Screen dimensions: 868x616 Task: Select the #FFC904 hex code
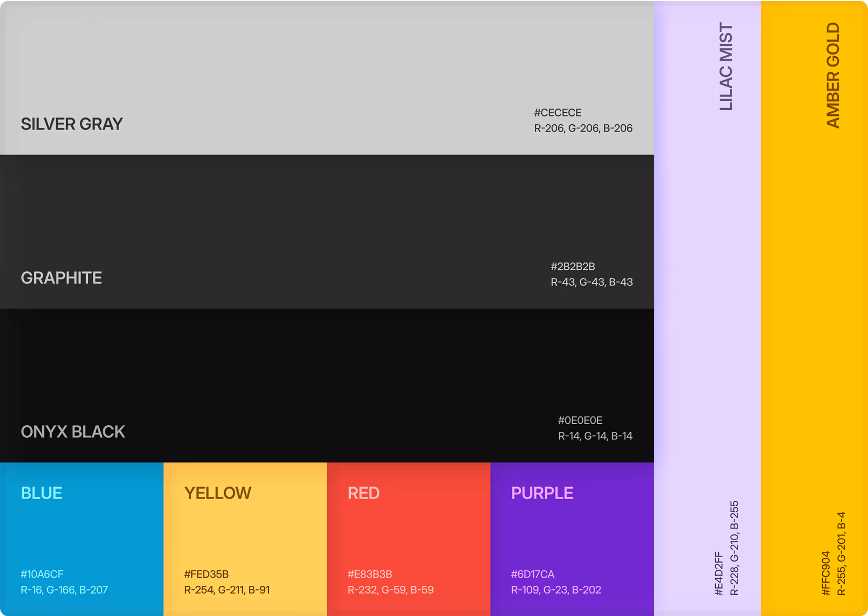[x=826, y=573]
